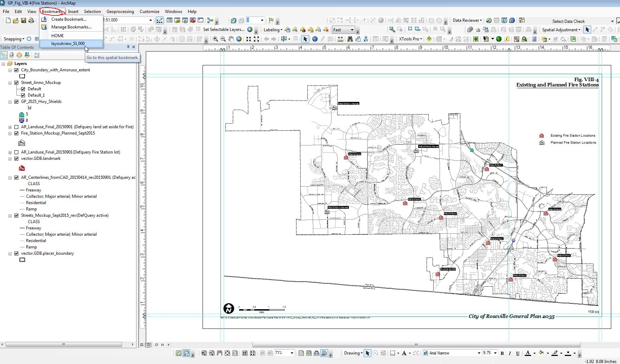Select the Identify tool icon

tap(315, 39)
